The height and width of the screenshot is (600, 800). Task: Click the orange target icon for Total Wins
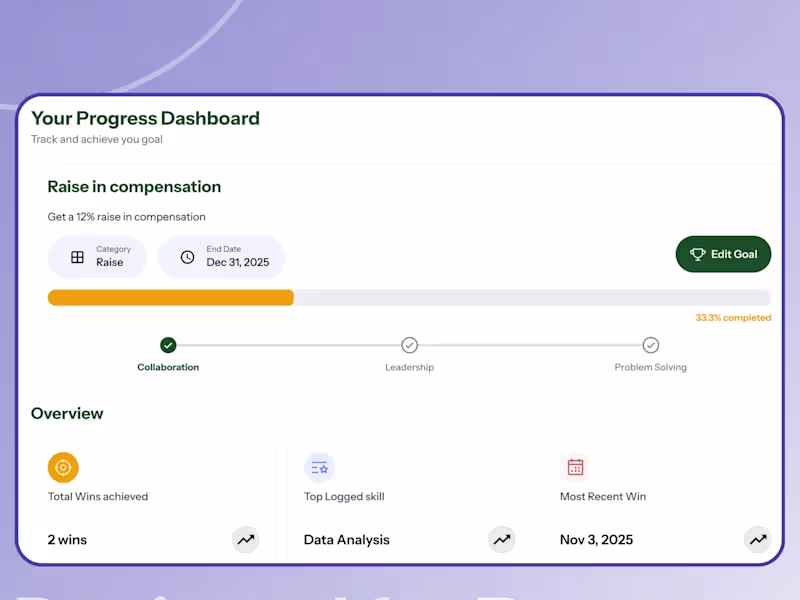[x=63, y=467]
